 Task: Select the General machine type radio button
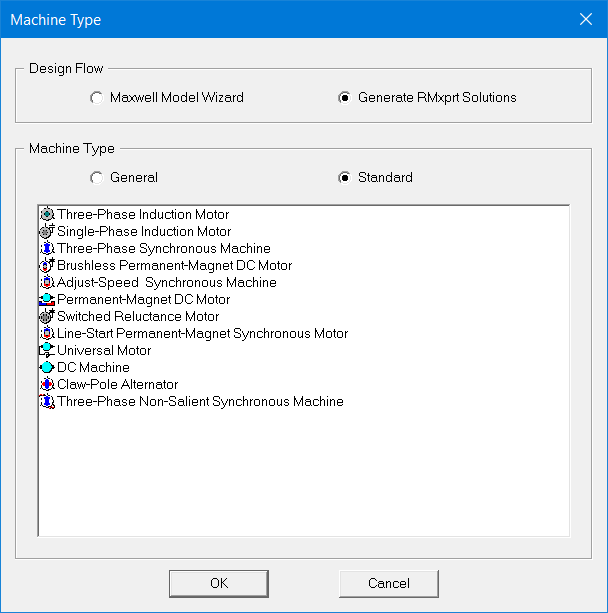pyautogui.click(x=96, y=177)
